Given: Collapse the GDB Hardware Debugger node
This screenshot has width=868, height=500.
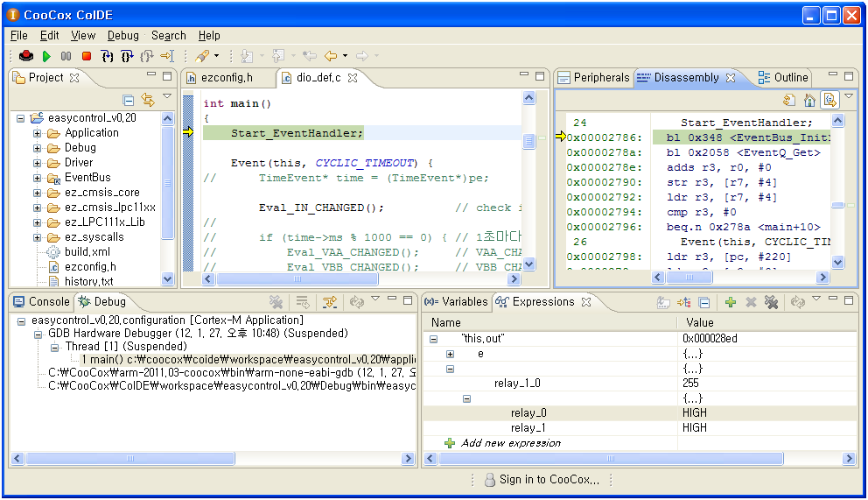Looking at the screenshot, I should [38, 334].
